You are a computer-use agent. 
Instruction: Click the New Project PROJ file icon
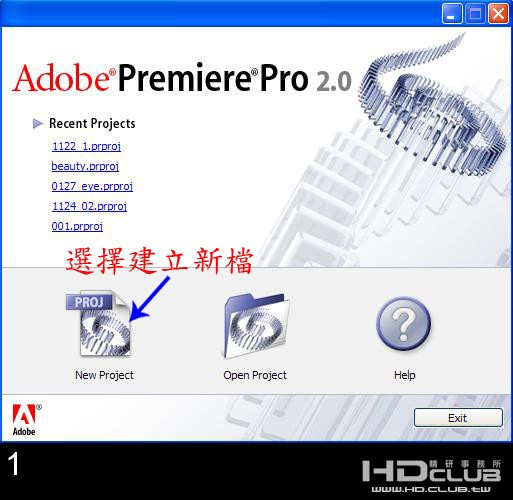[99, 324]
